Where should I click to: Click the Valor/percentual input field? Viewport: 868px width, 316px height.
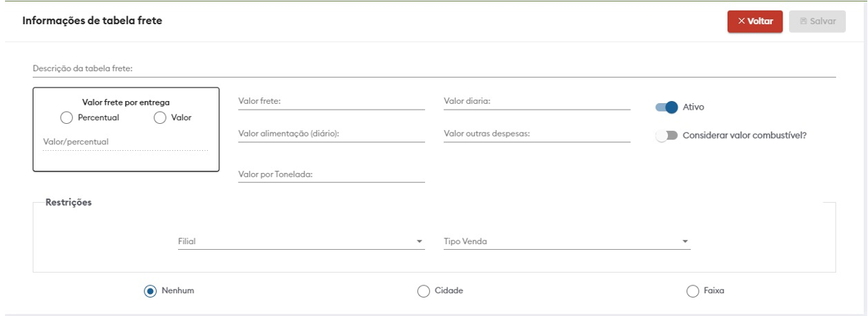[x=125, y=142]
